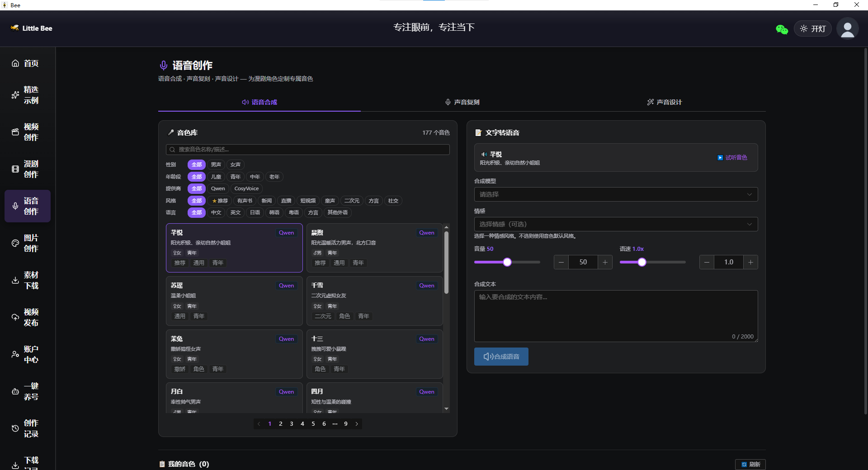Open the 情感 emotion dropdown
The height and width of the screenshot is (470, 868).
tap(616, 224)
